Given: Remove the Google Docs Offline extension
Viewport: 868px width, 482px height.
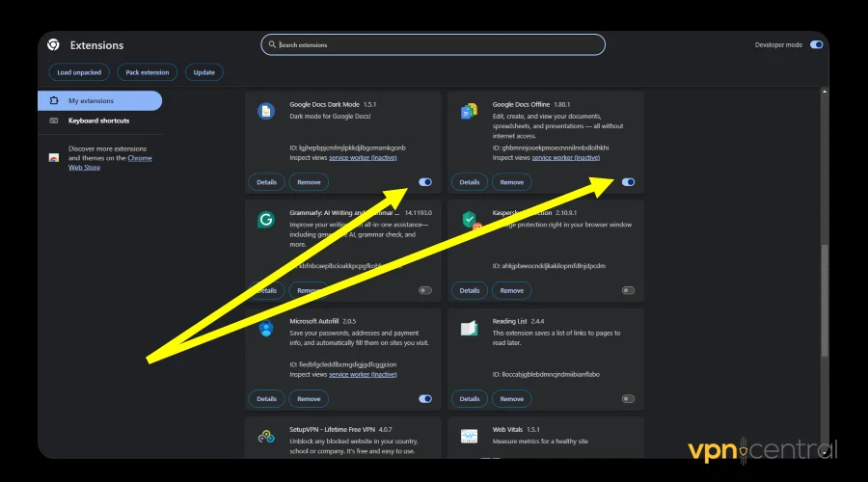Looking at the screenshot, I should click(511, 182).
